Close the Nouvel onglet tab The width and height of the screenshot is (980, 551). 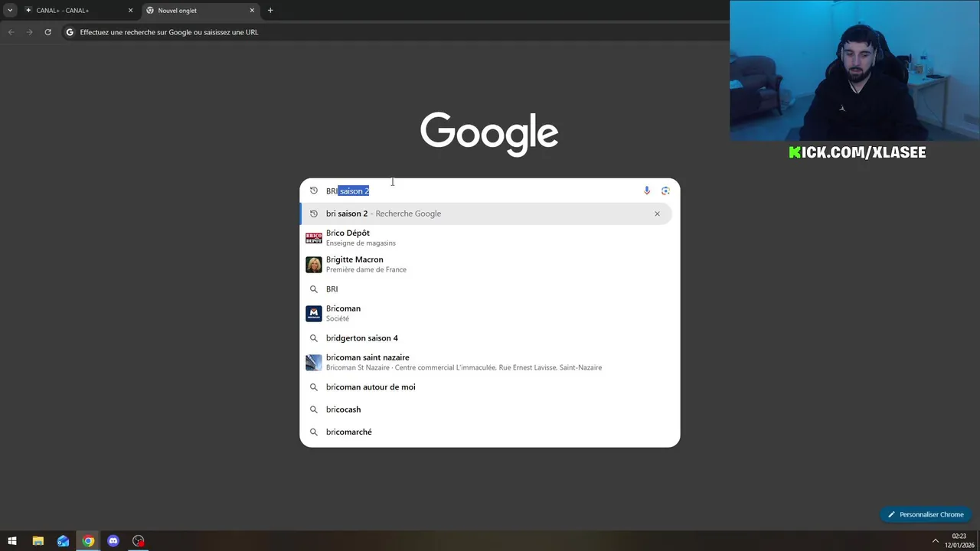click(252, 11)
